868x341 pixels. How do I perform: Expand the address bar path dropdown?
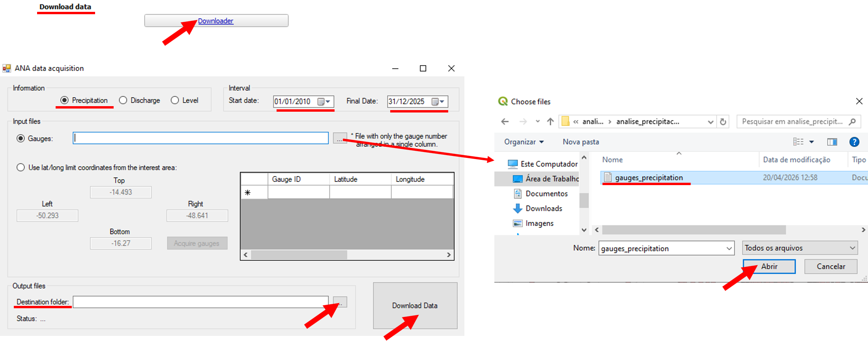[x=711, y=122]
